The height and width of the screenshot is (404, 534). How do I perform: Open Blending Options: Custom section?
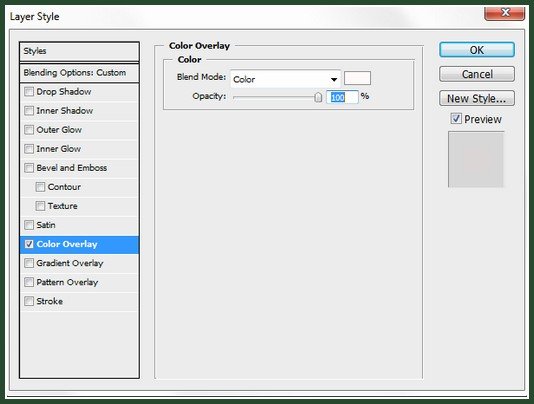79,73
